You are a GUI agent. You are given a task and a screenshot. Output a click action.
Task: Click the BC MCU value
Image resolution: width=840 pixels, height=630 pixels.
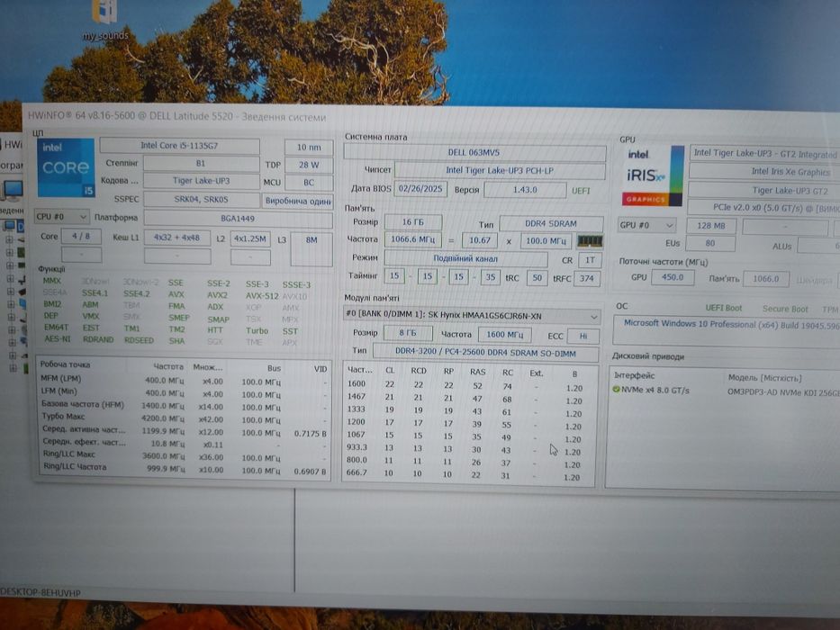[x=309, y=183]
